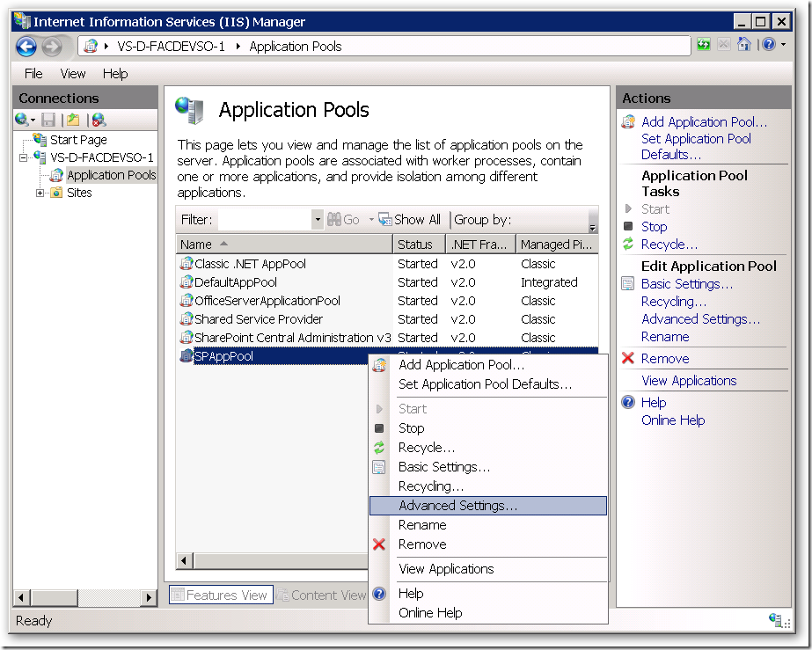The height and width of the screenshot is (650, 812).
Task: Open the Help menu
Action: pos(115,74)
